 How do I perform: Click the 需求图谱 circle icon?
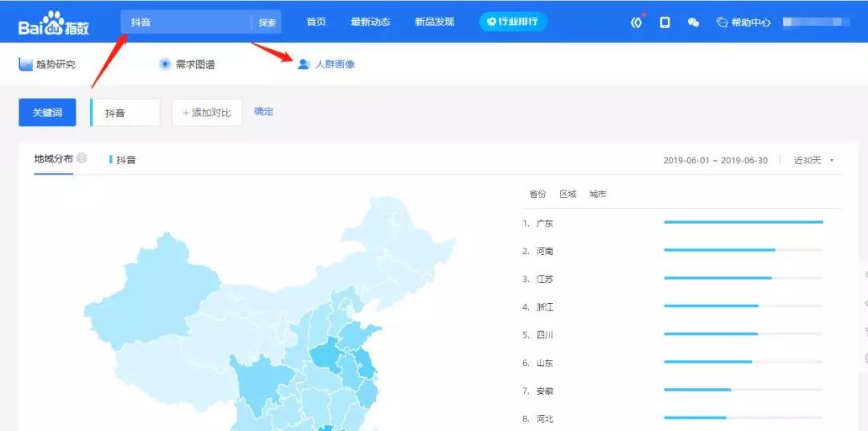pyautogui.click(x=165, y=64)
